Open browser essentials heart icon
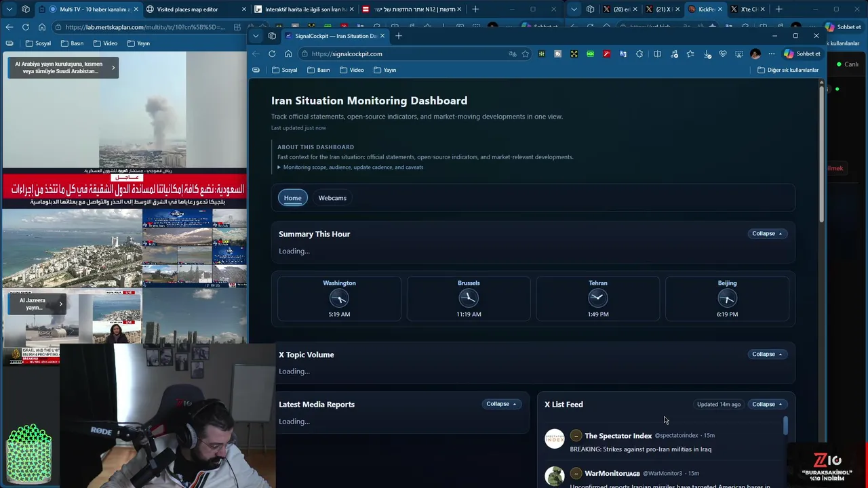 point(723,54)
